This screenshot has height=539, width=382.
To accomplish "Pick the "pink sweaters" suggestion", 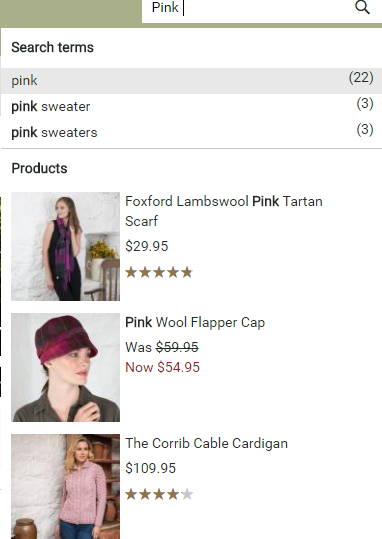I will tap(191, 133).
